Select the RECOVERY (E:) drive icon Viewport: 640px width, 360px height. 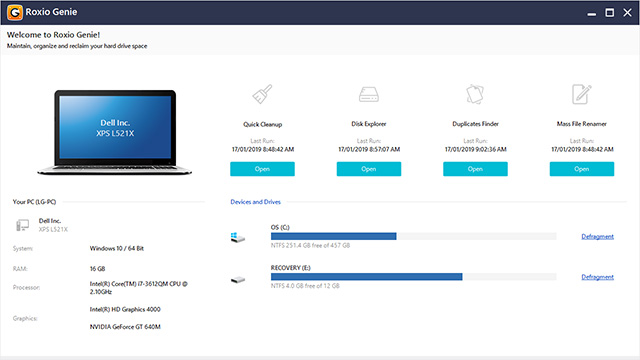(x=238, y=280)
